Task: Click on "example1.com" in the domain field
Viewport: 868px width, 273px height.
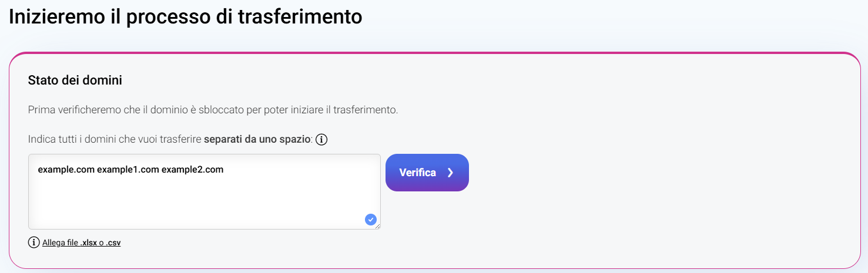Action: click(128, 170)
